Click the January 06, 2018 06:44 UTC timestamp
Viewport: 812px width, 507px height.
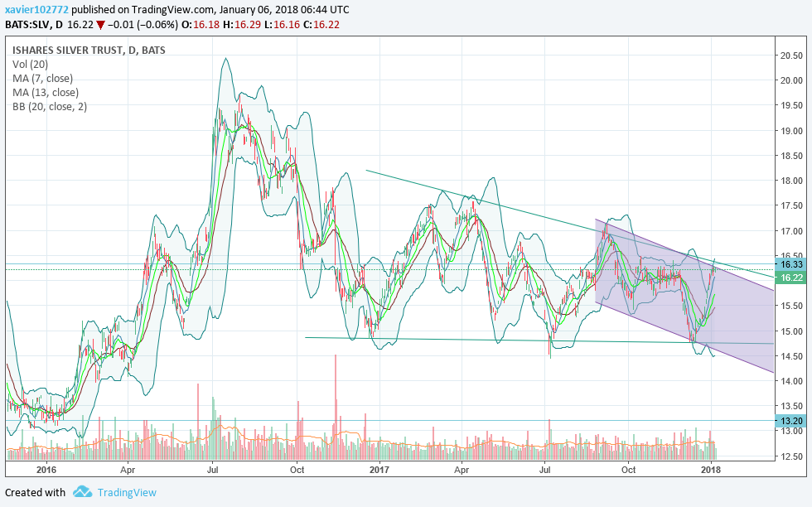[x=284, y=9]
